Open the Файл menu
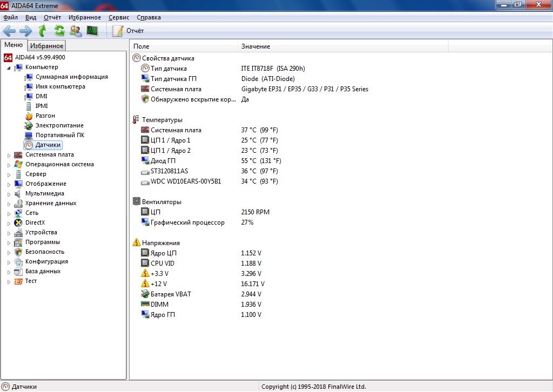This screenshot has width=553, height=392. click(11, 17)
